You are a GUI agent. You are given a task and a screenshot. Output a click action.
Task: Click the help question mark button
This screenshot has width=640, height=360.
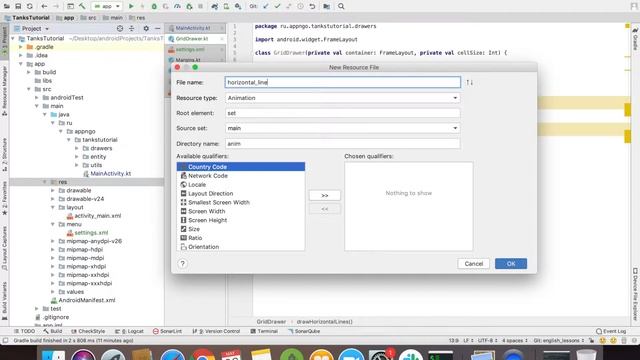pos(182,264)
